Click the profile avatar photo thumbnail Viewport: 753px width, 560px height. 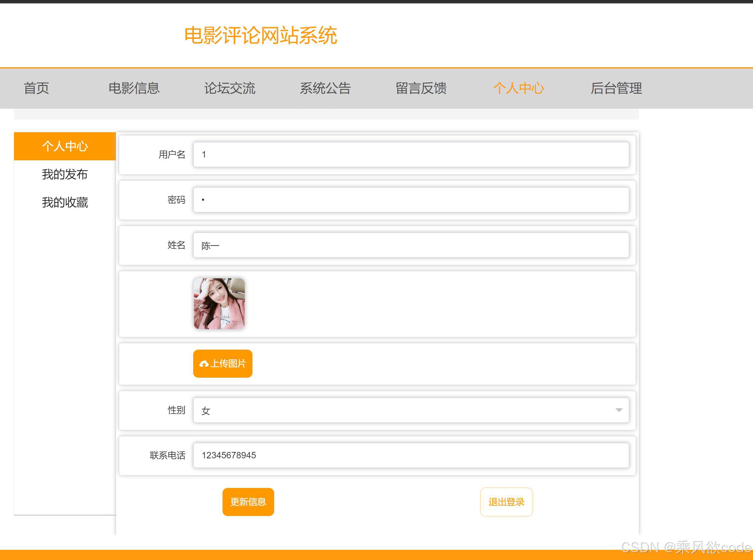coord(219,303)
